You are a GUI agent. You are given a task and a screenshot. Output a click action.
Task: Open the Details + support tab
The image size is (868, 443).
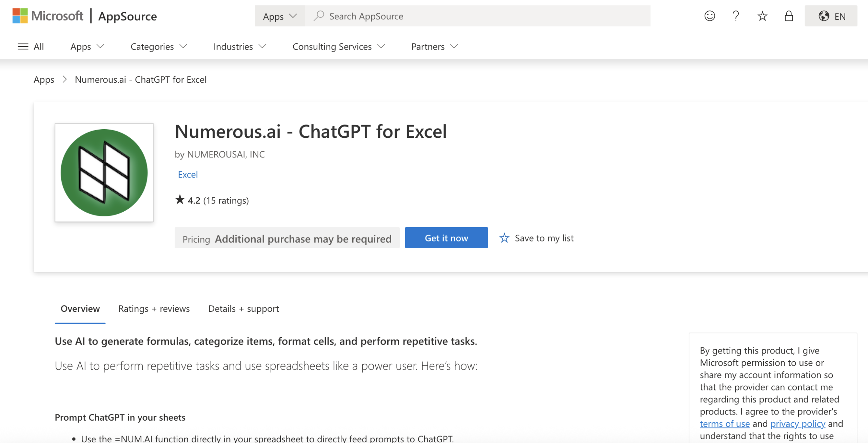(243, 309)
